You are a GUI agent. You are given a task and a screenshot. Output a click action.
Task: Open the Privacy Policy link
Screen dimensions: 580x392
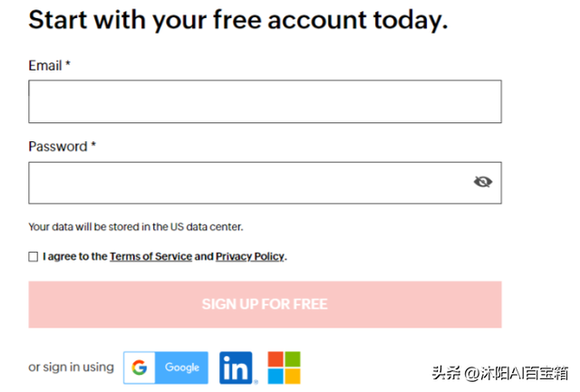[x=250, y=256]
